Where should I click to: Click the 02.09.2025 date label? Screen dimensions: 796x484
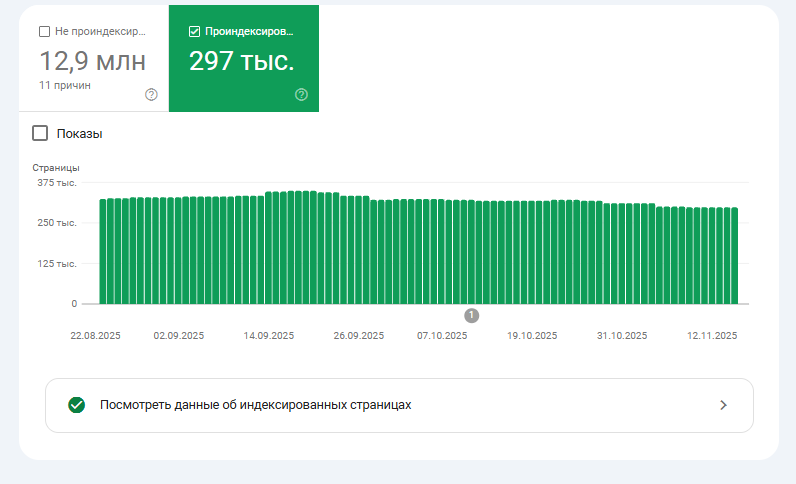(179, 336)
